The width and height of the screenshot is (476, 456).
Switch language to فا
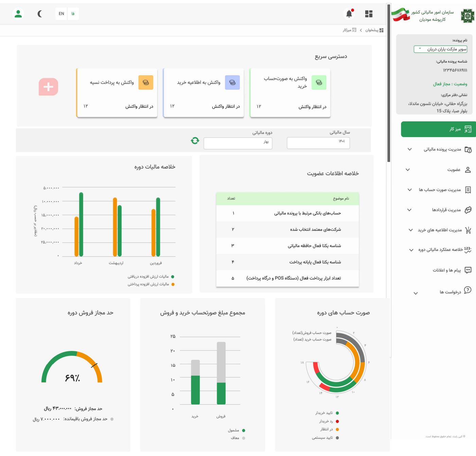[x=73, y=14]
